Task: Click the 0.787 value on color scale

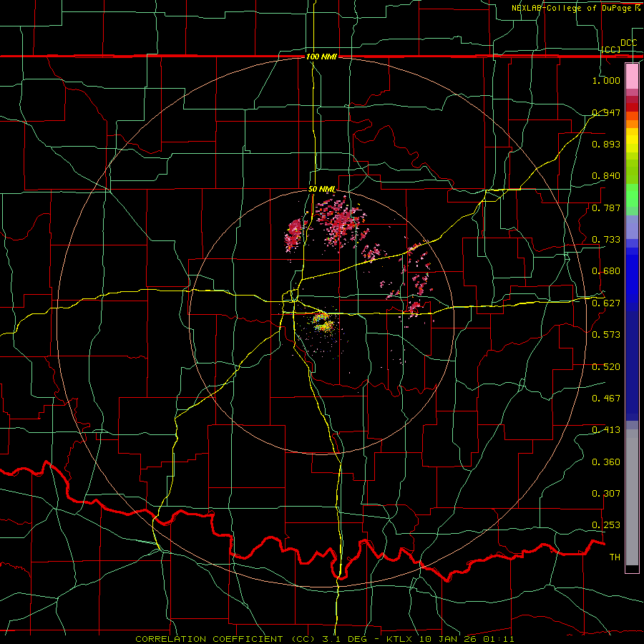Action: 606,208
